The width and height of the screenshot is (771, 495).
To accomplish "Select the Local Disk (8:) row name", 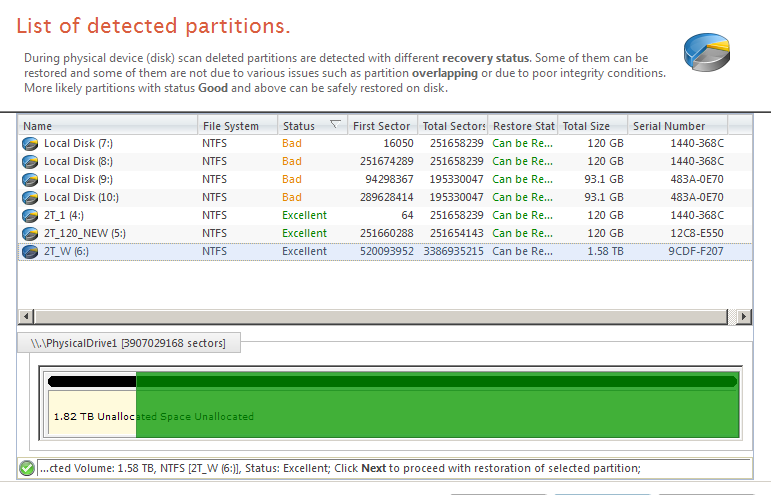I will pyautogui.click(x=78, y=162).
